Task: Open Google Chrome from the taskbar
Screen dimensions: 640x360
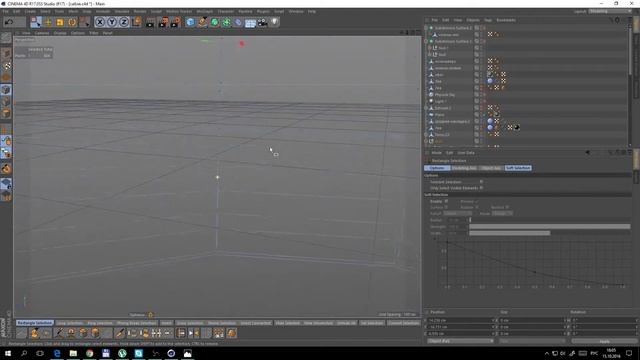Action: (x=89, y=353)
